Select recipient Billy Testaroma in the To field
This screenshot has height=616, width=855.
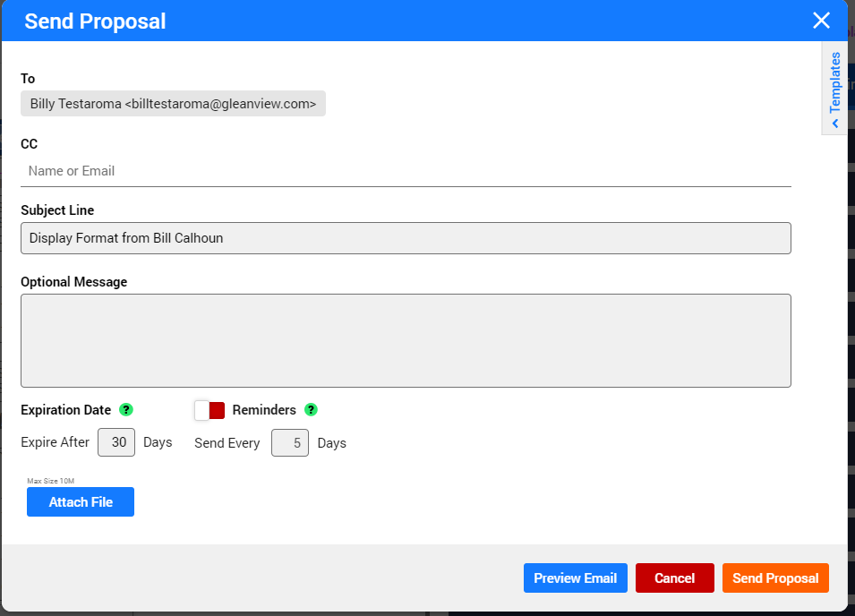173,103
